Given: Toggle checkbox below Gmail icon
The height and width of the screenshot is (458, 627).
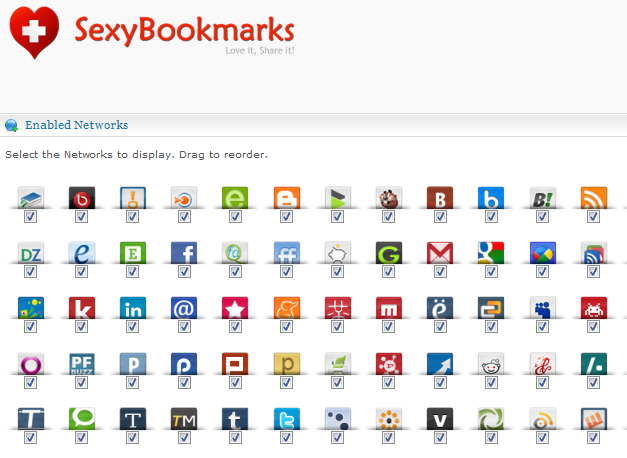Looking at the screenshot, I should (440, 272).
